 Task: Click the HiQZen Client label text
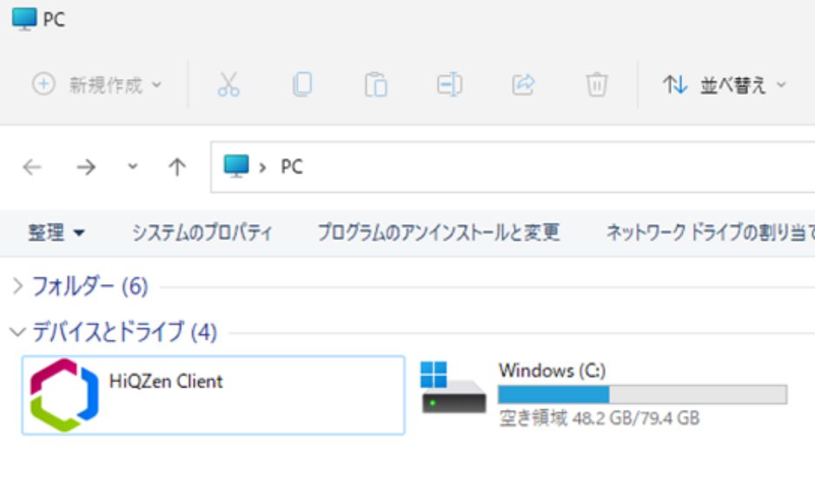click(x=166, y=381)
